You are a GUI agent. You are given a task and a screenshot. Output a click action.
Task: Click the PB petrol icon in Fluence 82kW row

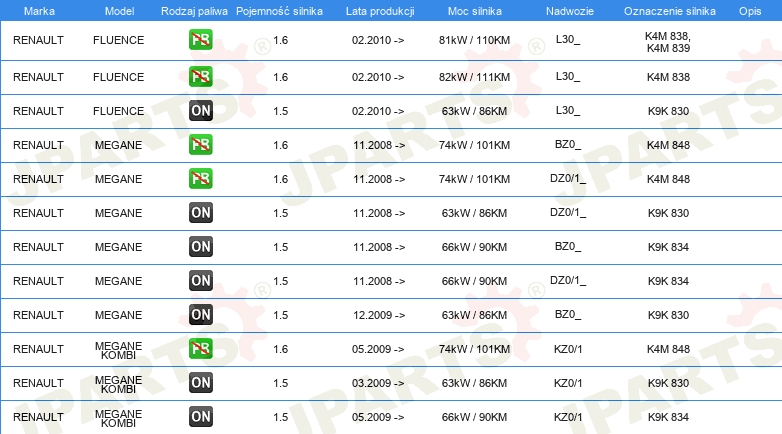[x=201, y=77]
